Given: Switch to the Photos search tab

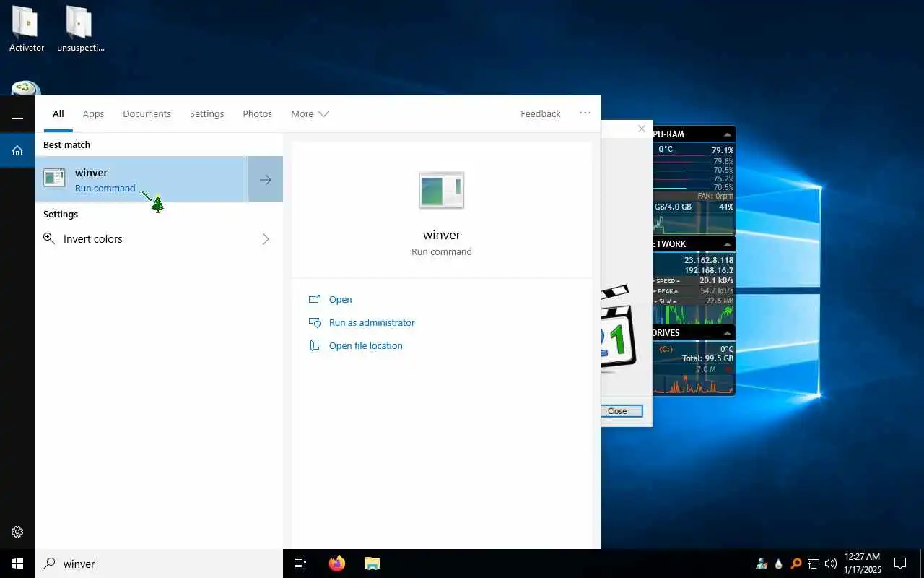Looking at the screenshot, I should [x=257, y=114].
